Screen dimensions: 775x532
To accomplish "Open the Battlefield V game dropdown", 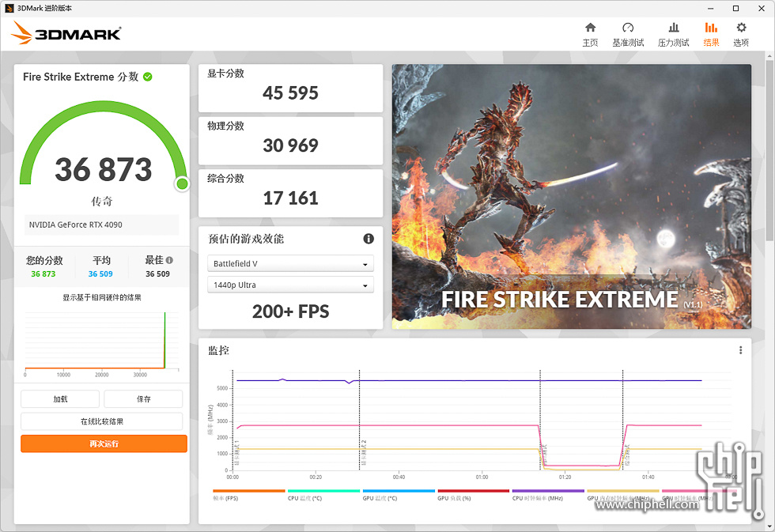I will [290, 263].
